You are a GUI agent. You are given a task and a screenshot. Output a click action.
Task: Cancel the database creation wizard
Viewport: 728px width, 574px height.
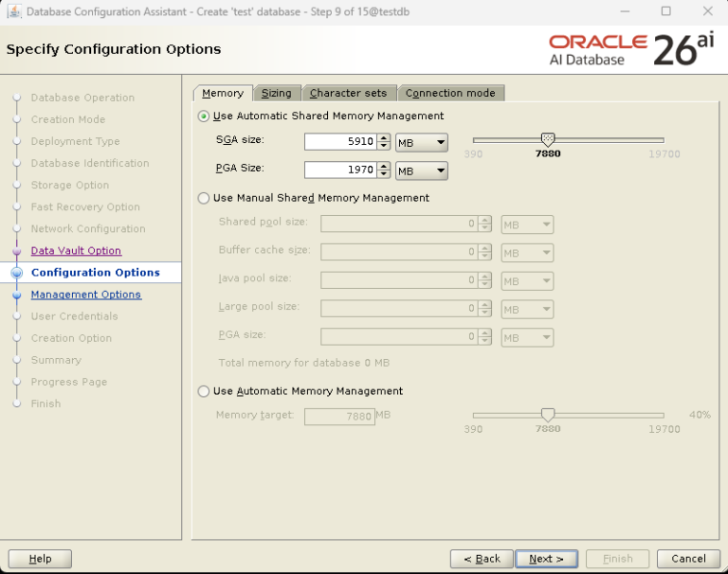688,559
